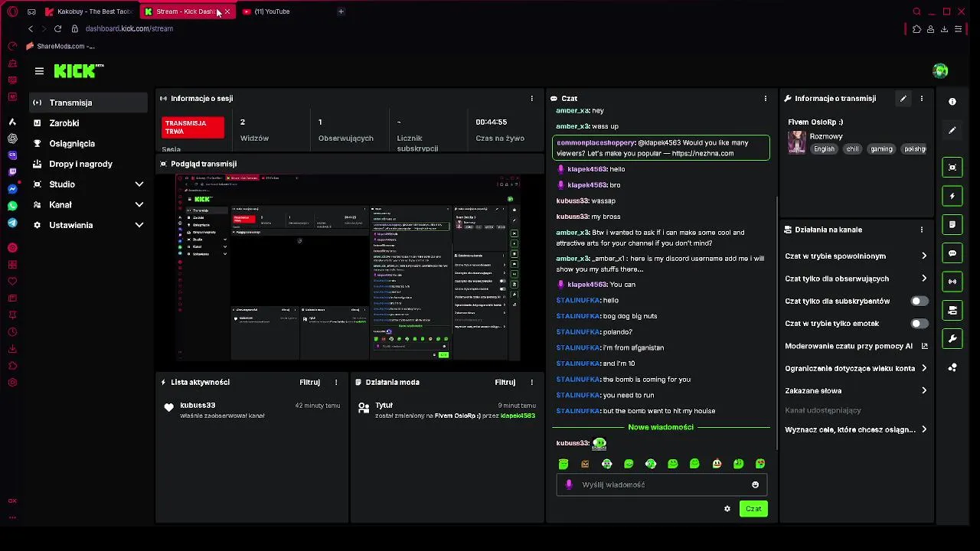The height and width of the screenshot is (551, 980).
Task: Insert the brown angry emote in quick row
Action: (x=585, y=464)
